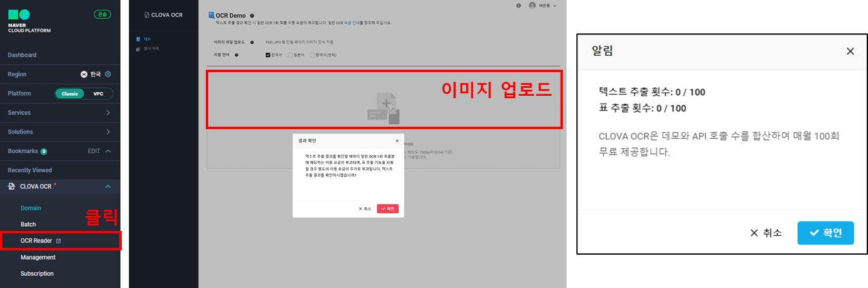The height and width of the screenshot is (288, 868).
Task: Click PDF/JPG 등 단일 페이지 support text
Action: pos(300,42)
